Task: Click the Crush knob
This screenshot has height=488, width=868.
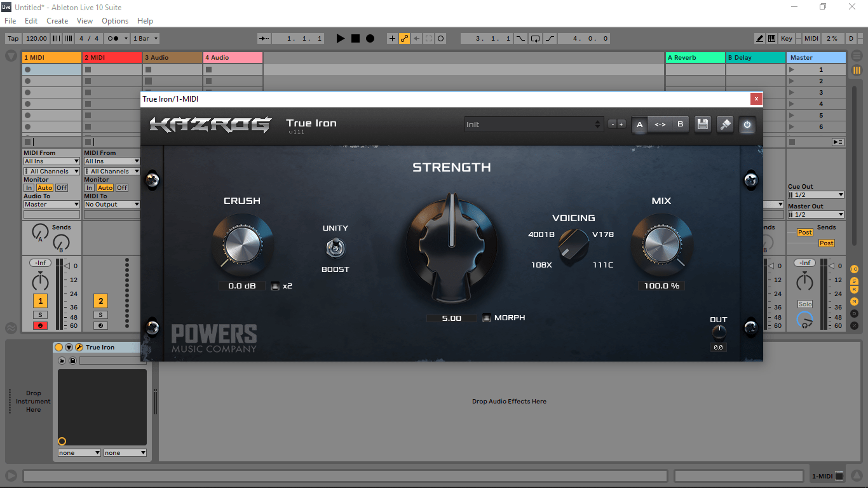Action: 242,243
